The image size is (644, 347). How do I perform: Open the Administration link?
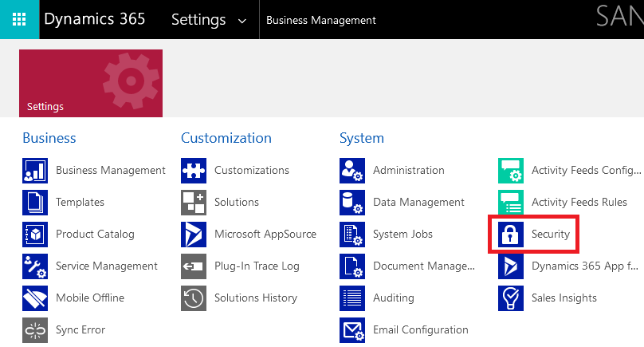pos(409,170)
